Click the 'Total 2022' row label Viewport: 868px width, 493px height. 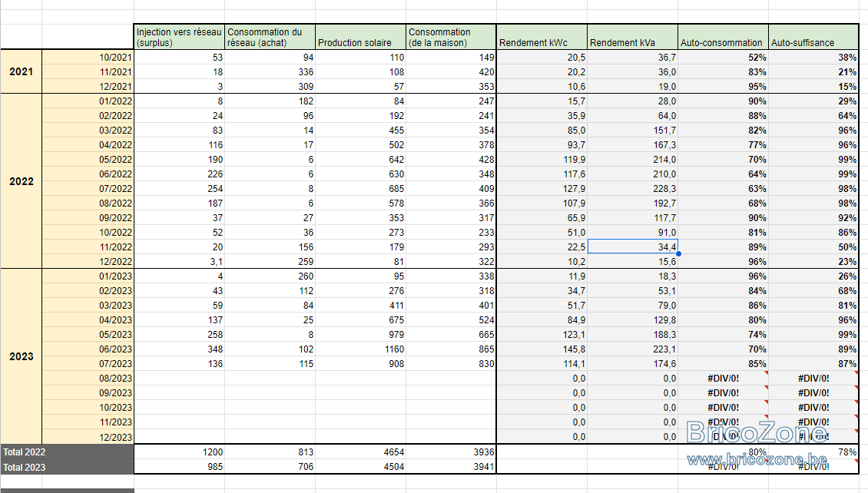pos(67,452)
